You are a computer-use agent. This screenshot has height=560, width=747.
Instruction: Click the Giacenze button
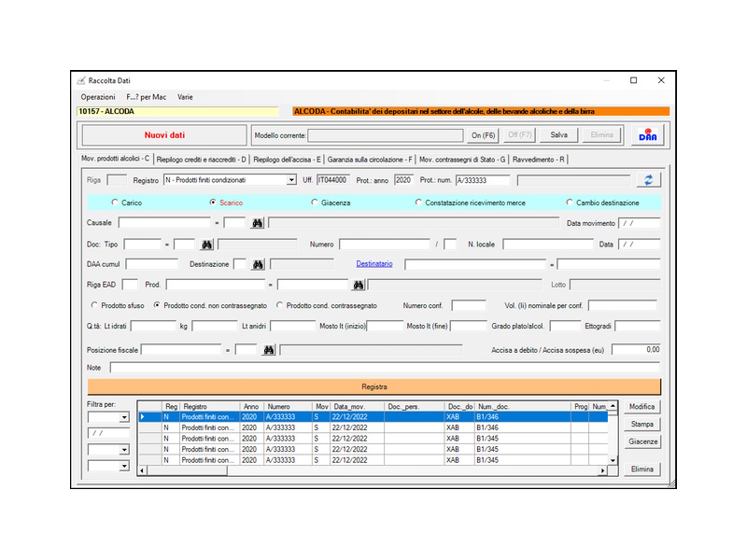641,441
